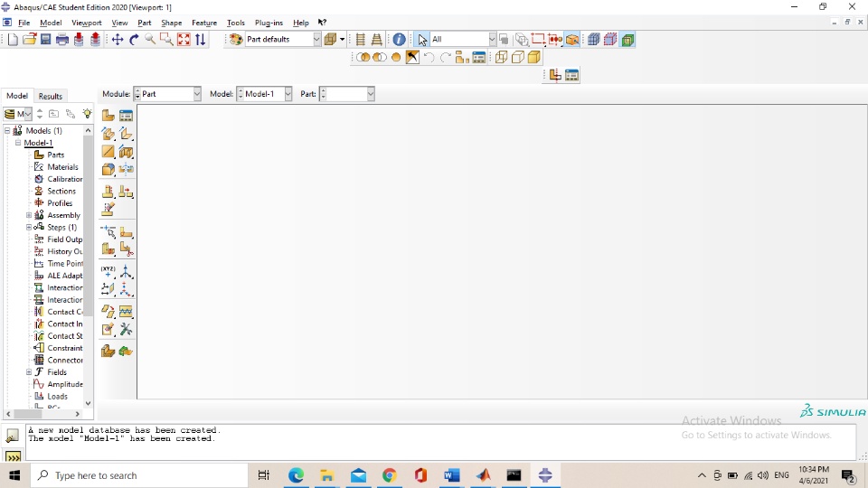The width and height of the screenshot is (868, 488).
Task: Click the blue Query information icon
Action: point(399,39)
